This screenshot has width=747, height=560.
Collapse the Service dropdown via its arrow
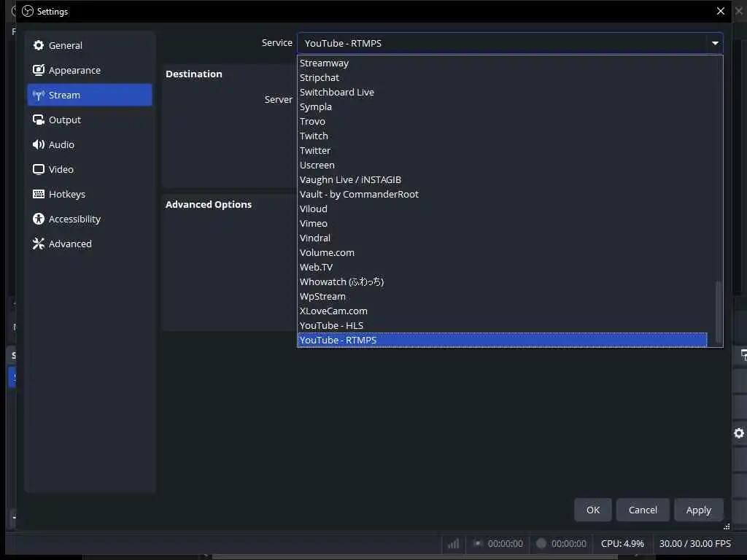click(715, 43)
